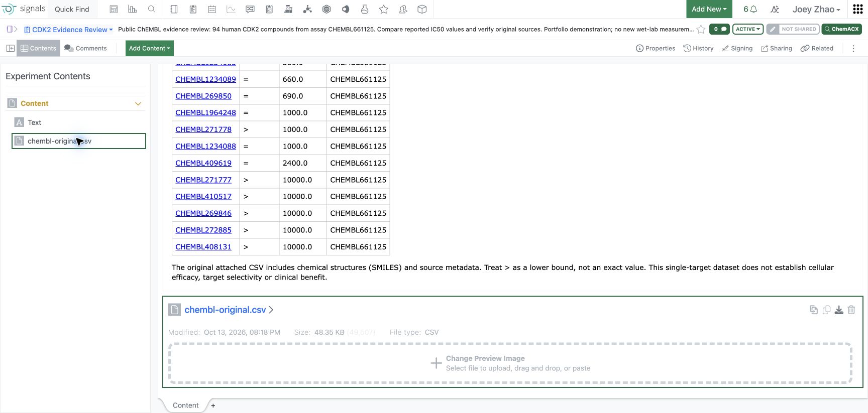Collapse the Content section chevron in sidebar
The image size is (868, 413).
tap(138, 103)
